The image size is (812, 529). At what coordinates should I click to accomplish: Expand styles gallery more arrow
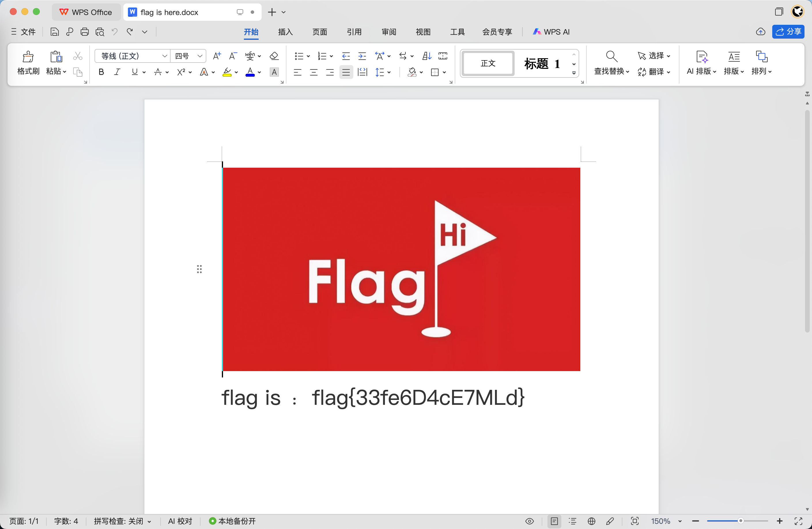click(x=574, y=73)
